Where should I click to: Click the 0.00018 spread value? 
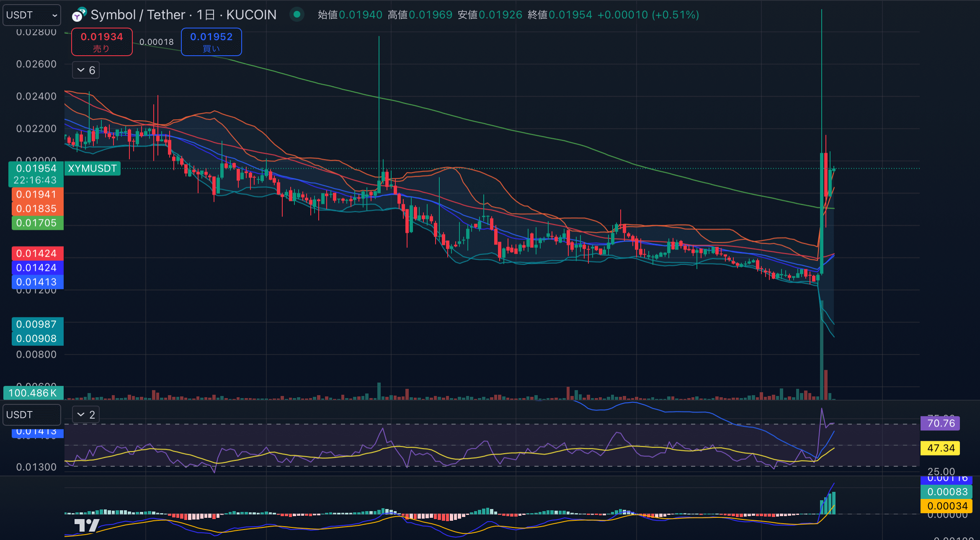[157, 42]
